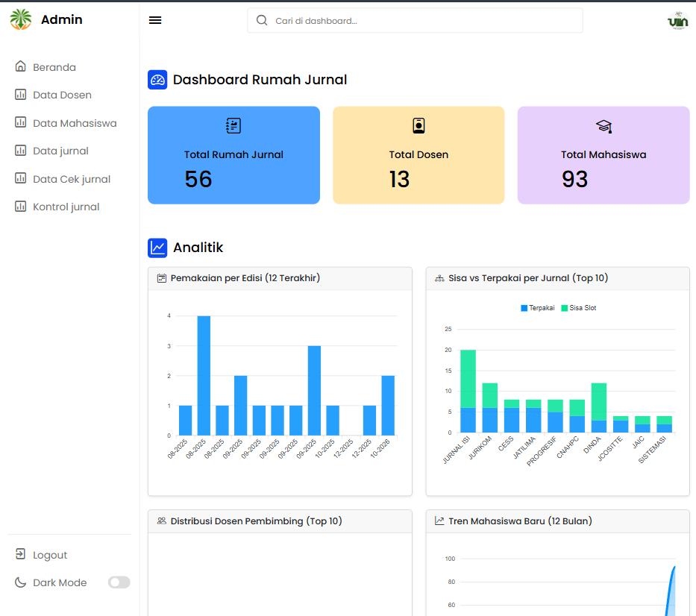
Task: Click the Kontrol jurnal chart icon
Action: [x=20, y=207]
